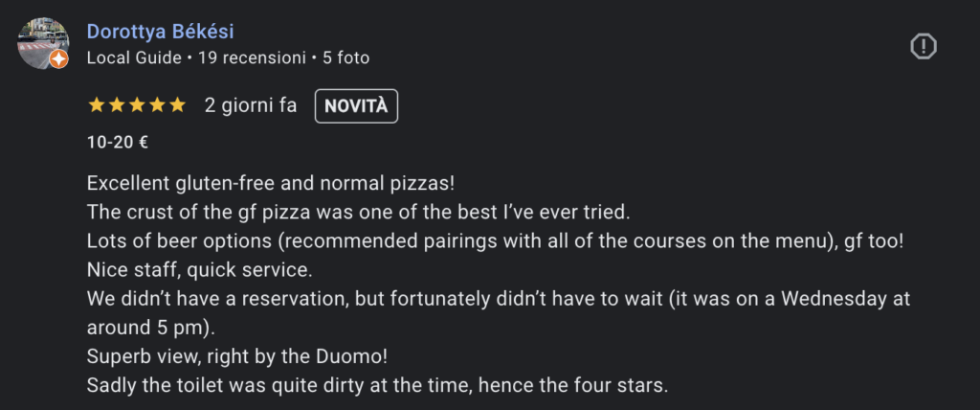Click the "Local Guide" label
This screenshot has height=410, width=980.
point(133,57)
